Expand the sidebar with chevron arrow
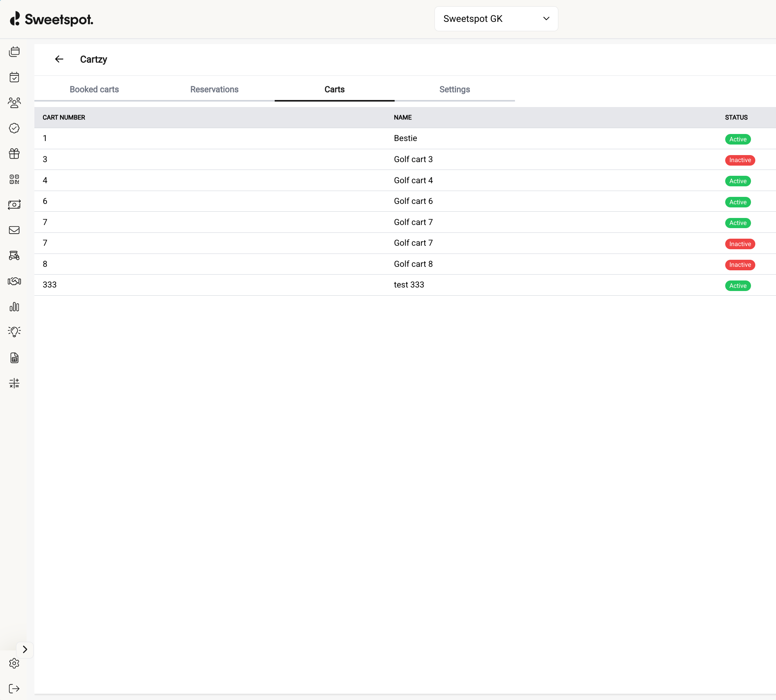776x700 pixels. [x=25, y=649]
